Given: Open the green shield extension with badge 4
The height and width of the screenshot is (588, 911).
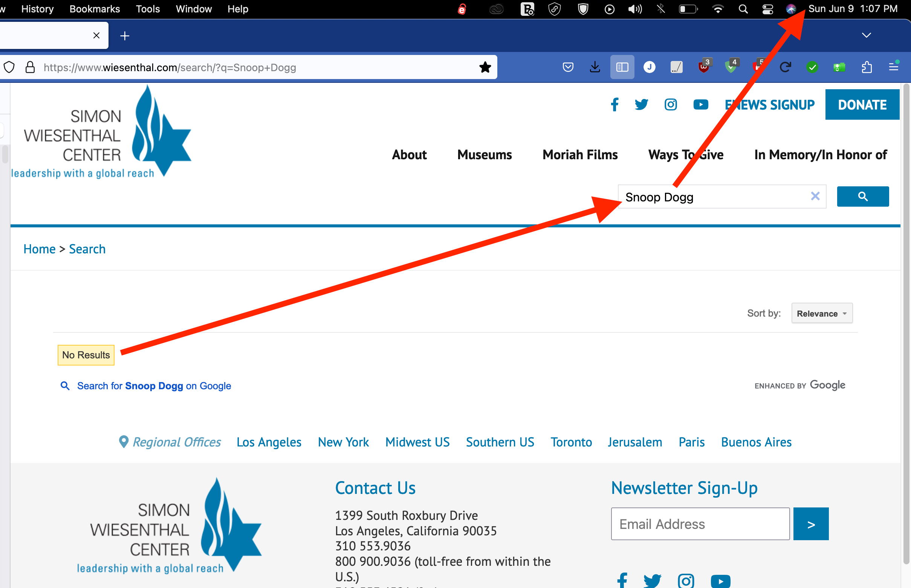Looking at the screenshot, I should 731,66.
